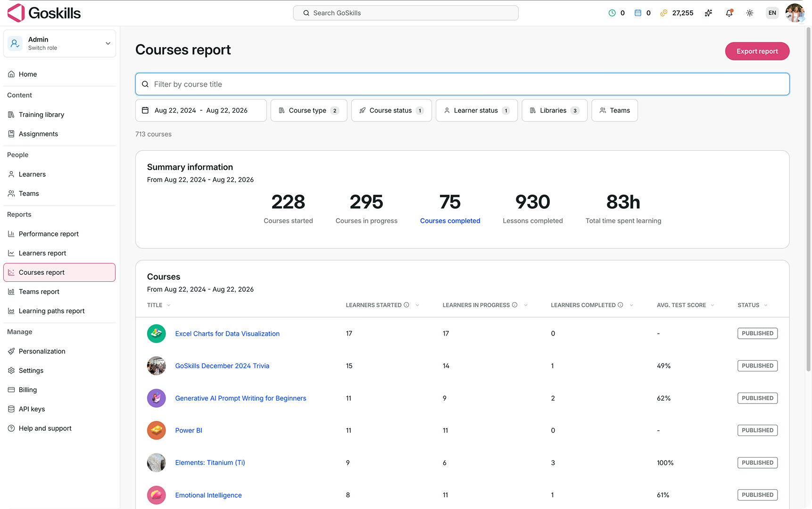Sort by LEARNERS COMPLETED chevron
Viewport: 812px width, 509px height.
631,305
